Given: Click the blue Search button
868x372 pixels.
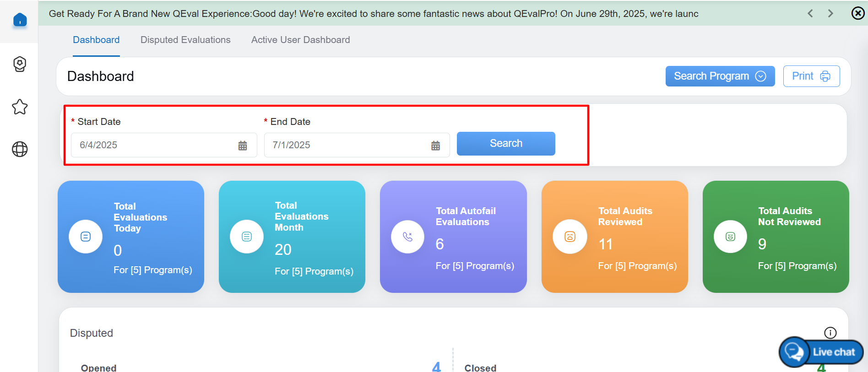Looking at the screenshot, I should 506,144.
